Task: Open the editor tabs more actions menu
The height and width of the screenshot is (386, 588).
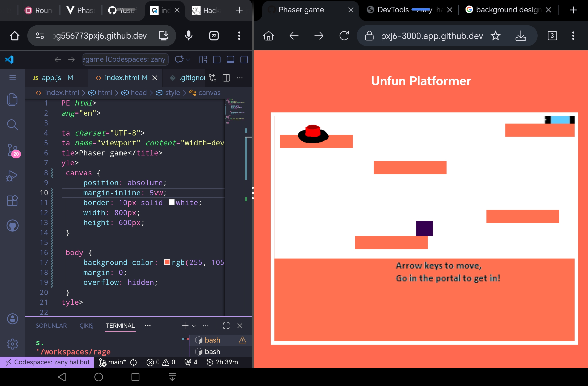Action: point(240,78)
